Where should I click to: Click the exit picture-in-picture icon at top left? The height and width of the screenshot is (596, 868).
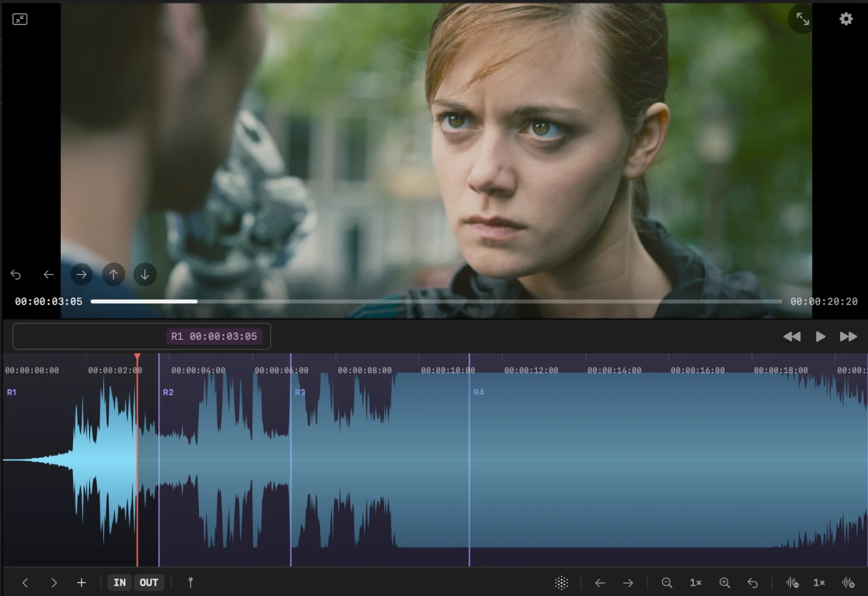20,19
